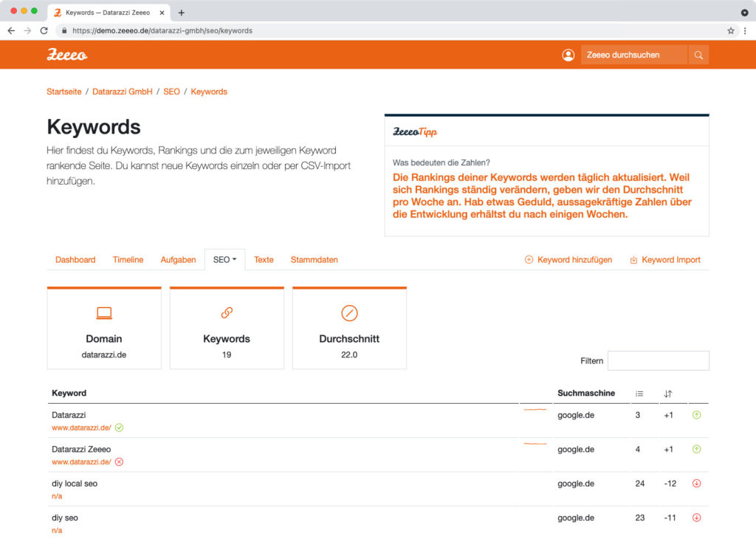Sort by the change arrows column icon
This screenshot has width=756, height=539.
point(667,394)
